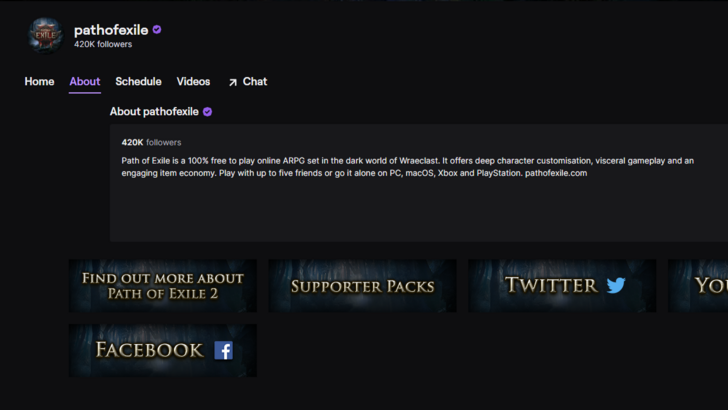Viewport: 728px width, 410px height.
Task: Switch to the Schedule tab
Action: pos(138,82)
